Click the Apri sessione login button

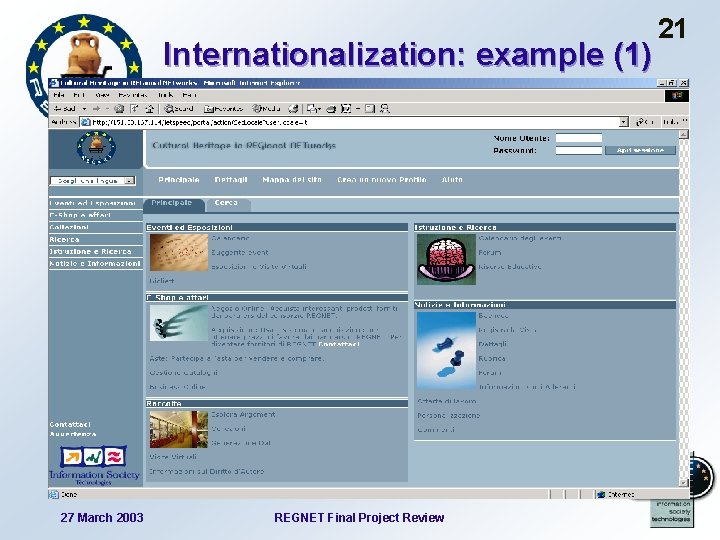(x=640, y=151)
